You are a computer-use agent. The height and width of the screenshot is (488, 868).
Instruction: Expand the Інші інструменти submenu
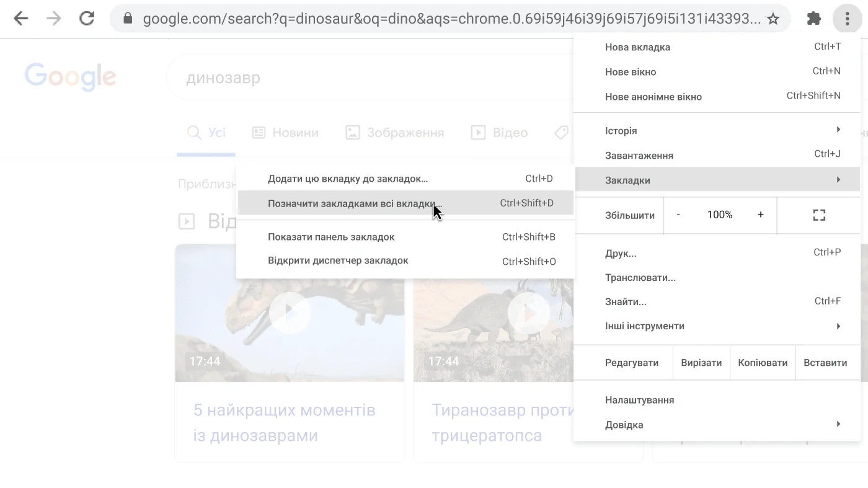coord(645,326)
